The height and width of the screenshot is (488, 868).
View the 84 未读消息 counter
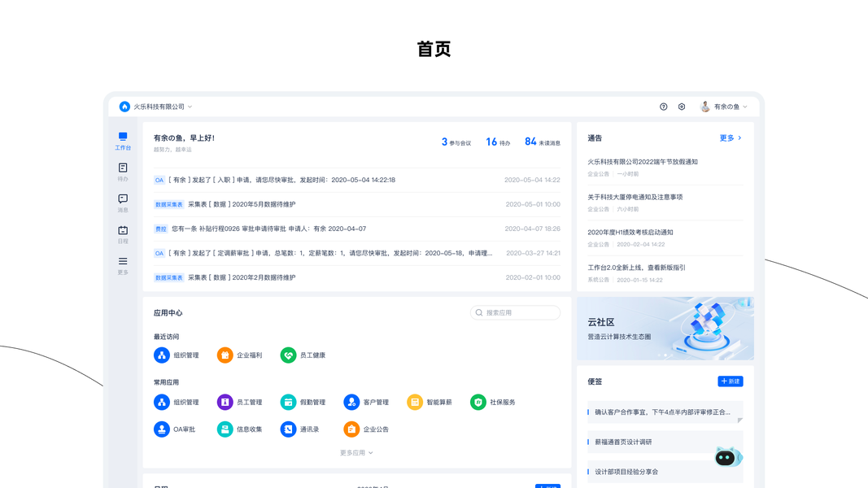(x=542, y=142)
